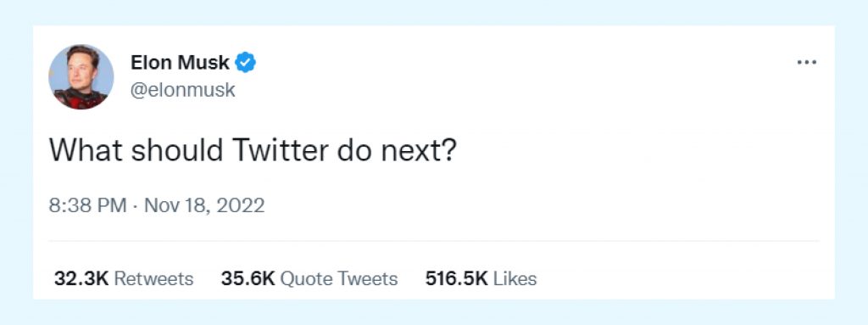Click the Elon Musk display name

[x=180, y=63]
